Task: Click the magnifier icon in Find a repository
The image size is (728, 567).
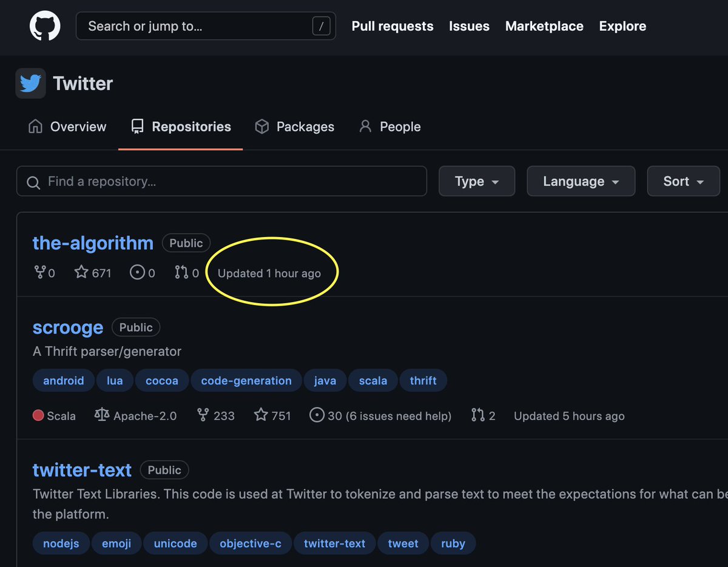Action: pyautogui.click(x=35, y=182)
